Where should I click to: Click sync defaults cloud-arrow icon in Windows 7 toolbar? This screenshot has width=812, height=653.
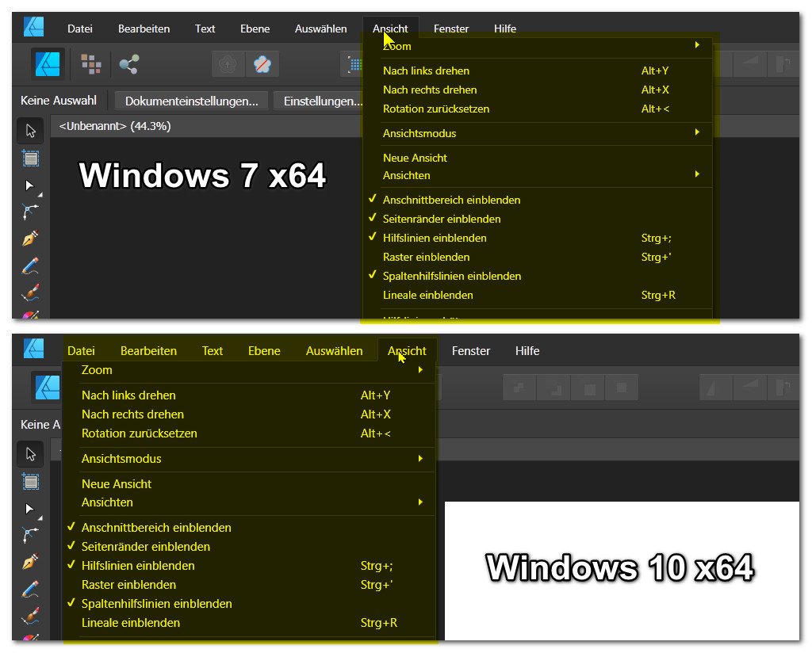pyautogui.click(x=228, y=64)
